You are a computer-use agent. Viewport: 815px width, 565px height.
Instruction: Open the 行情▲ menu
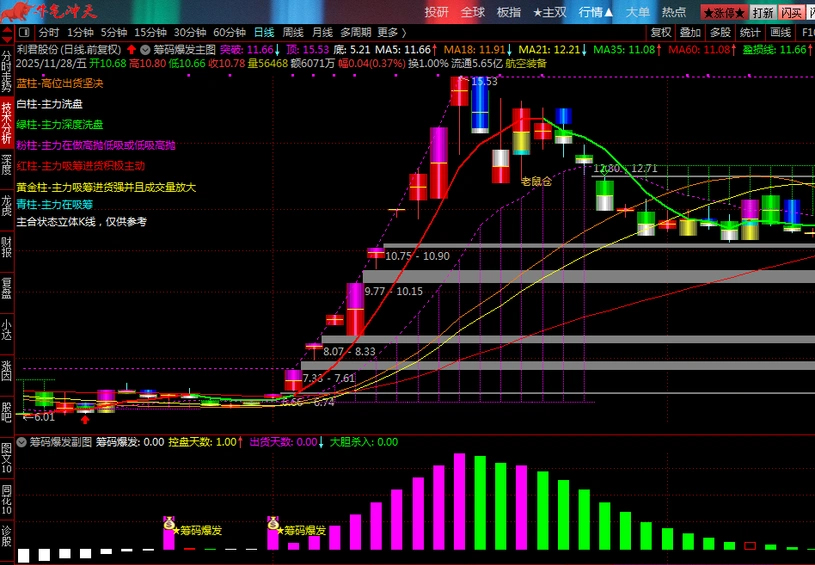point(595,12)
